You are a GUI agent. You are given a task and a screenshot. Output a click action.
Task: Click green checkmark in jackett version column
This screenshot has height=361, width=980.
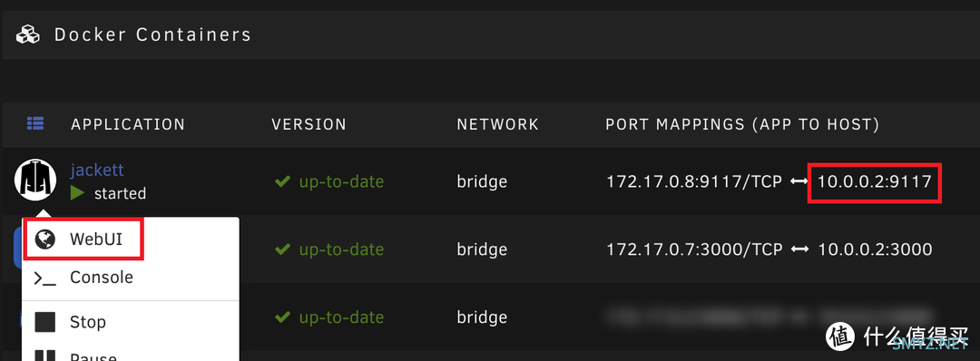(283, 181)
